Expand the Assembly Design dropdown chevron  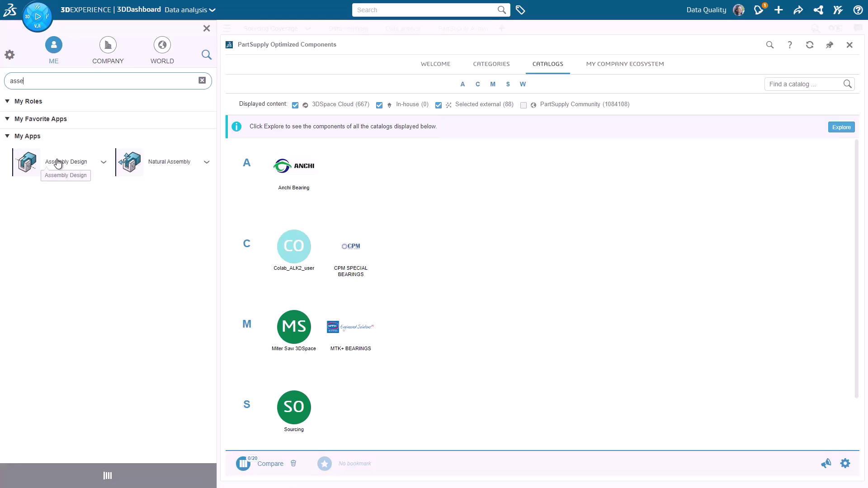(104, 162)
